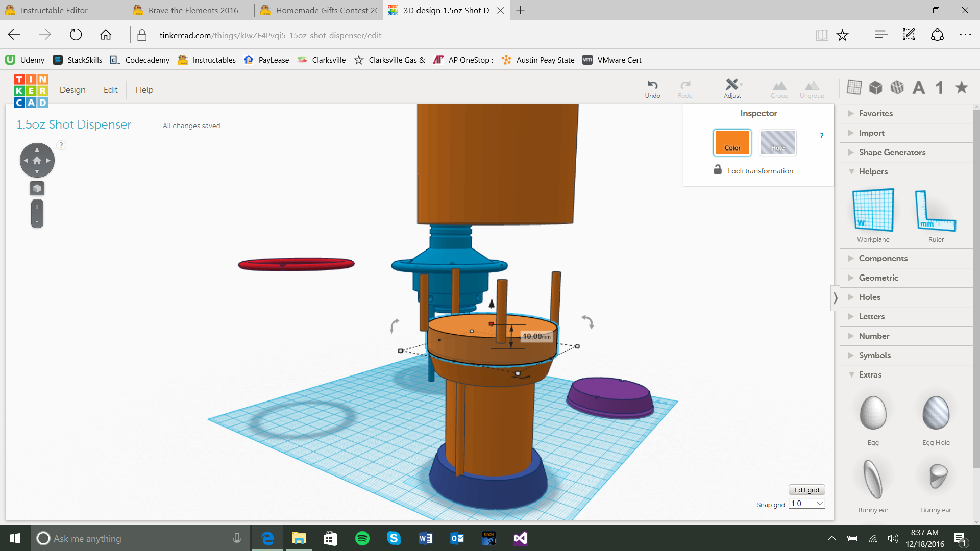Open the Adjust tools icon
This screenshot has width=980, height=551.
(732, 85)
